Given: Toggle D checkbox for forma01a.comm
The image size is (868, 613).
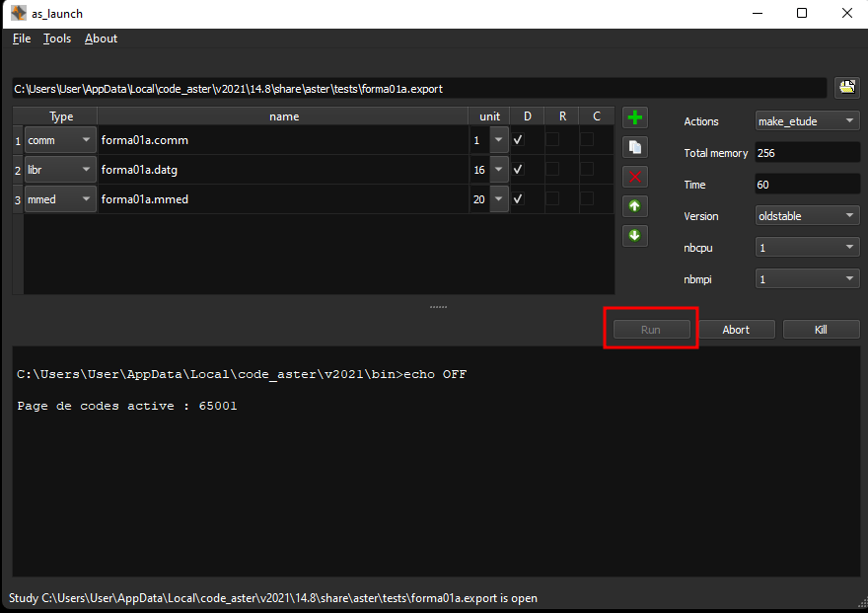Looking at the screenshot, I should click(518, 140).
